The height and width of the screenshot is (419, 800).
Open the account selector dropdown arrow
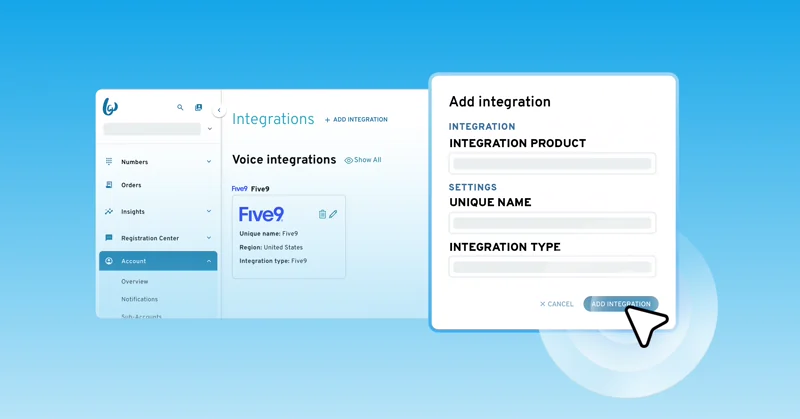(x=209, y=129)
